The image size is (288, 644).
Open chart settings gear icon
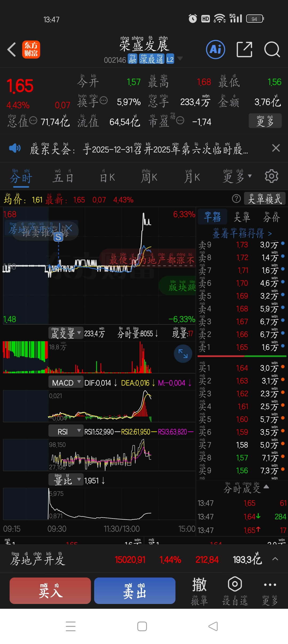[271, 176]
